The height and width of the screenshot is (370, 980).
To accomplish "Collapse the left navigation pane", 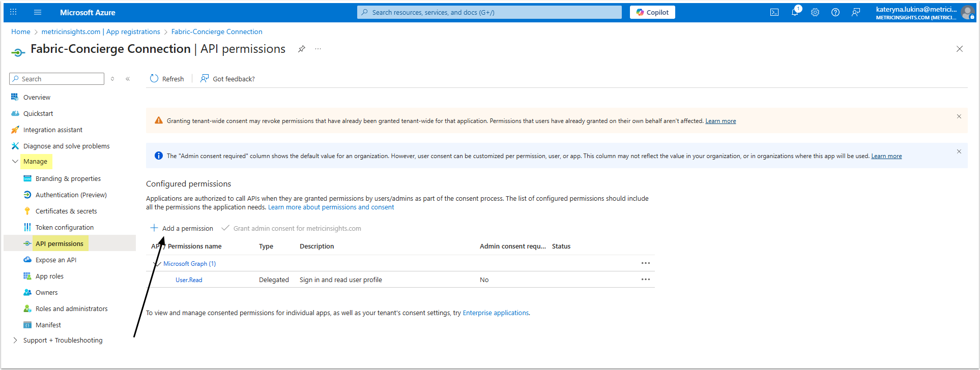I will point(128,79).
